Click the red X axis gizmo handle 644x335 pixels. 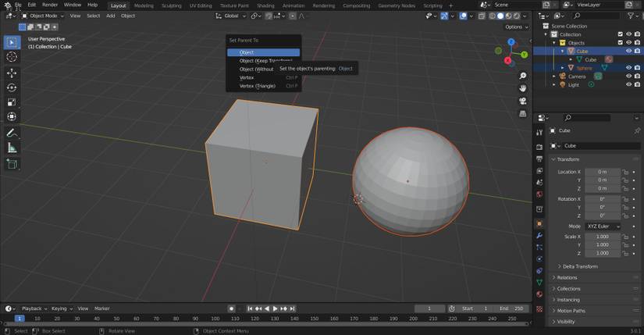coord(507,61)
